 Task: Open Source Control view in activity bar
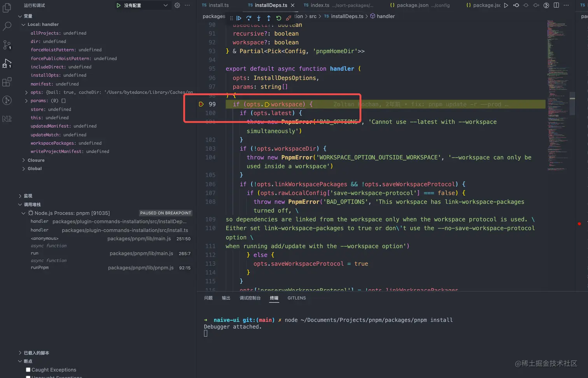tap(7, 45)
